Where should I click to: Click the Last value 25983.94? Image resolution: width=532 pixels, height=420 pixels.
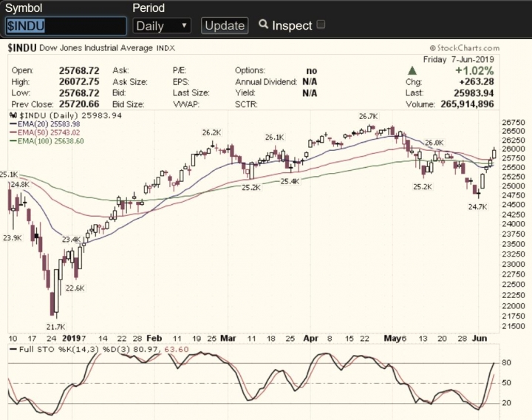click(474, 93)
